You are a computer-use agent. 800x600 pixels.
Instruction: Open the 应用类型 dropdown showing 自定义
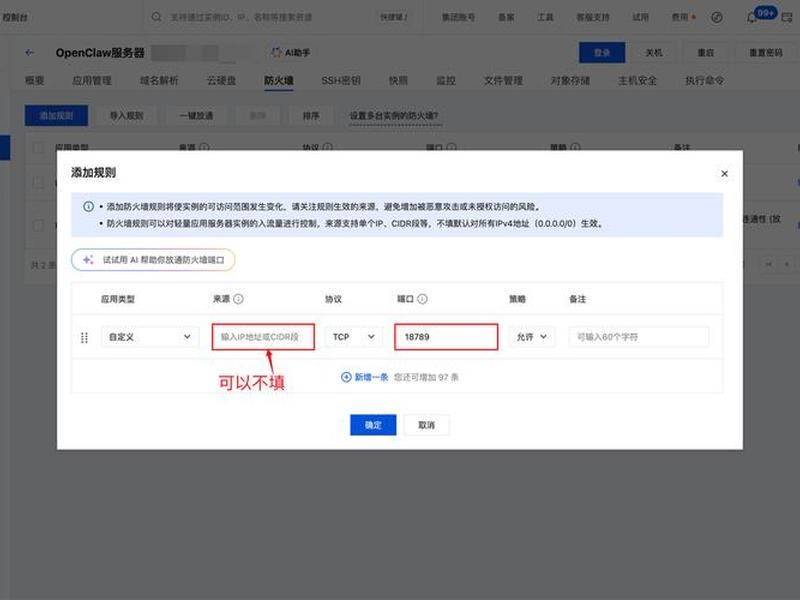(149, 337)
